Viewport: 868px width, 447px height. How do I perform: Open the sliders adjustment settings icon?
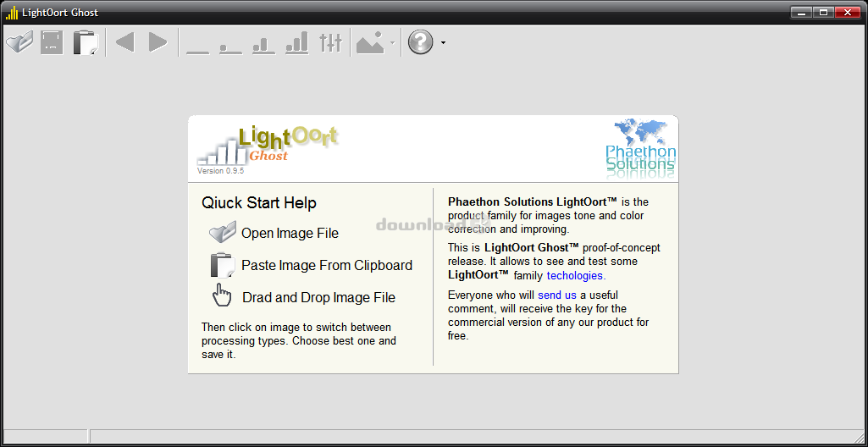(330, 41)
